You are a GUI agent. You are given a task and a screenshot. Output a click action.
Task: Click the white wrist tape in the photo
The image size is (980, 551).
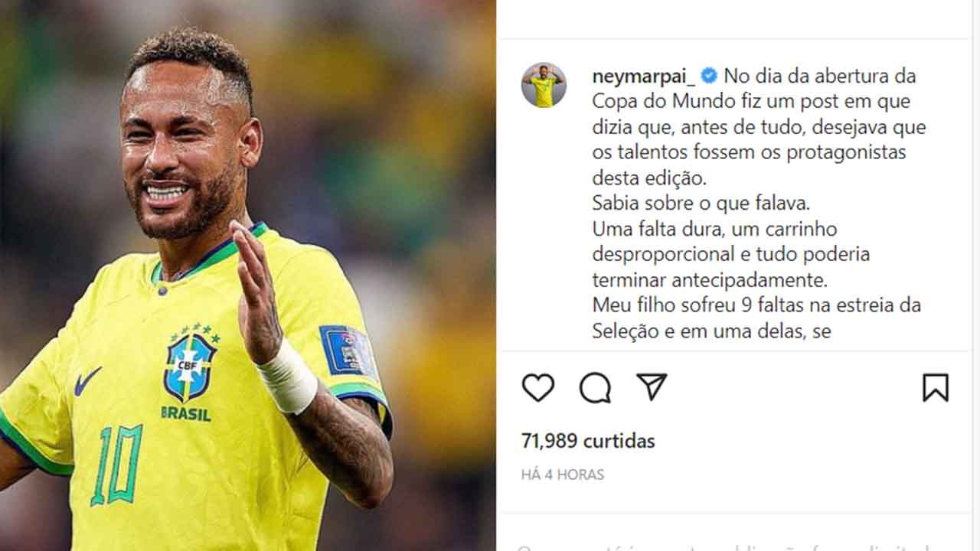tap(286, 376)
